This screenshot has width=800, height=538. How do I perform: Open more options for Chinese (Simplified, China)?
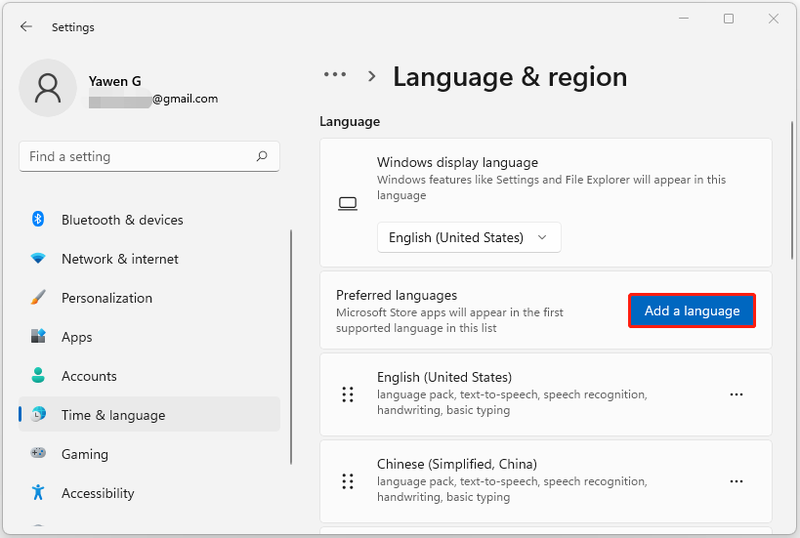736,481
